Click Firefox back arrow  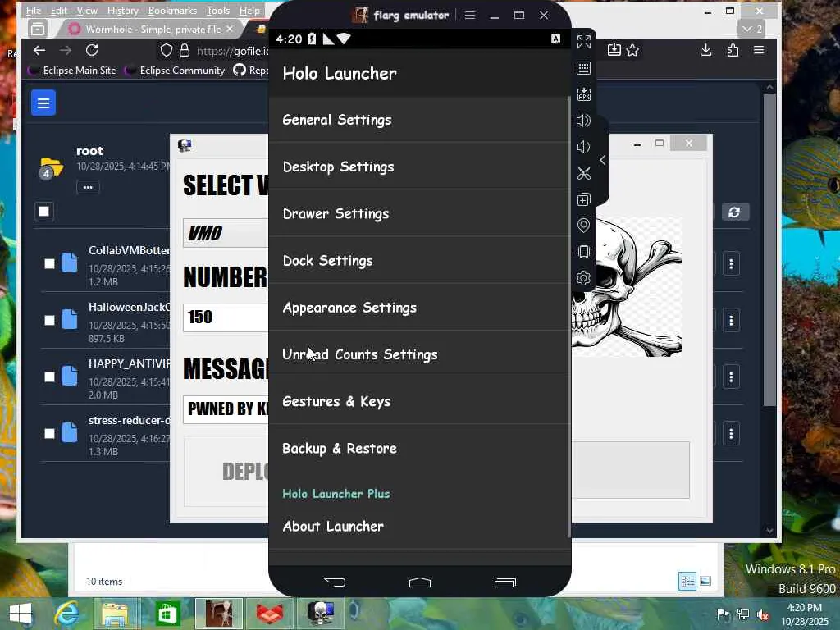(x=39, y=50)
